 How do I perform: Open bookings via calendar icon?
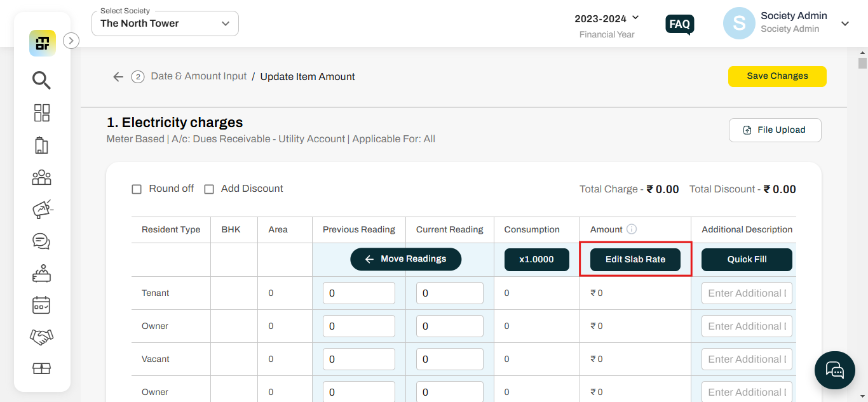41,305
